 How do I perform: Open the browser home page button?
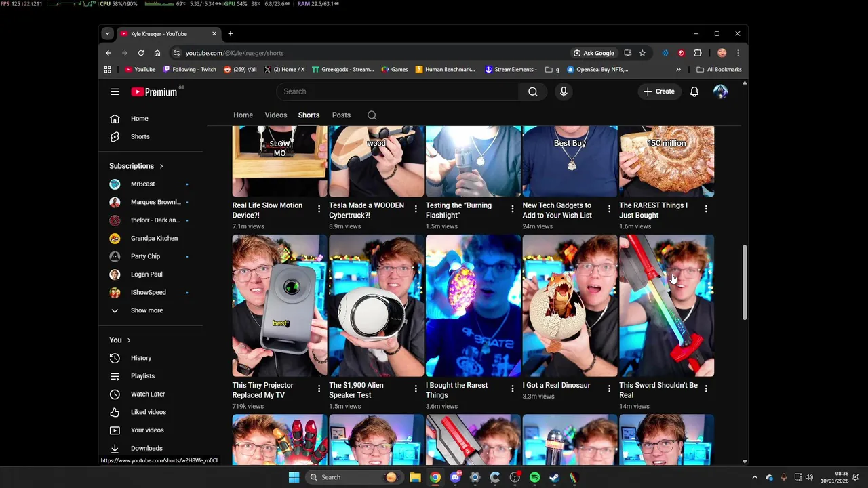pos(157,53)
